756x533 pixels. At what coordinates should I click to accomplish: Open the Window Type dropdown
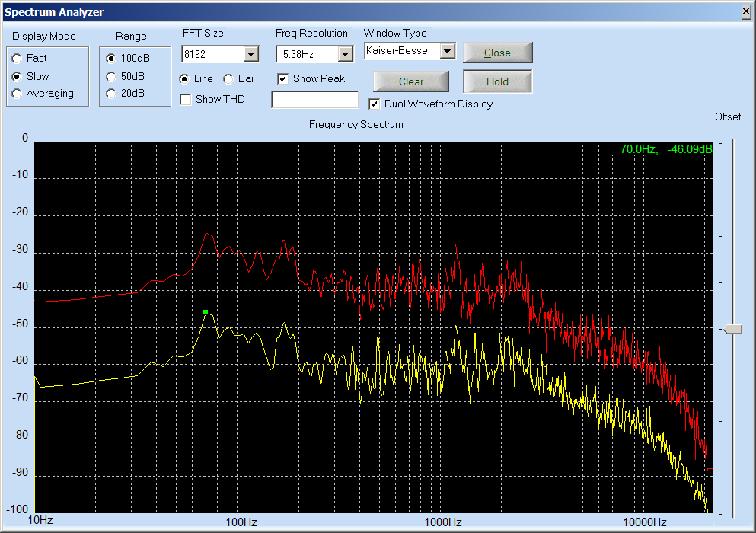pos(448,51)
